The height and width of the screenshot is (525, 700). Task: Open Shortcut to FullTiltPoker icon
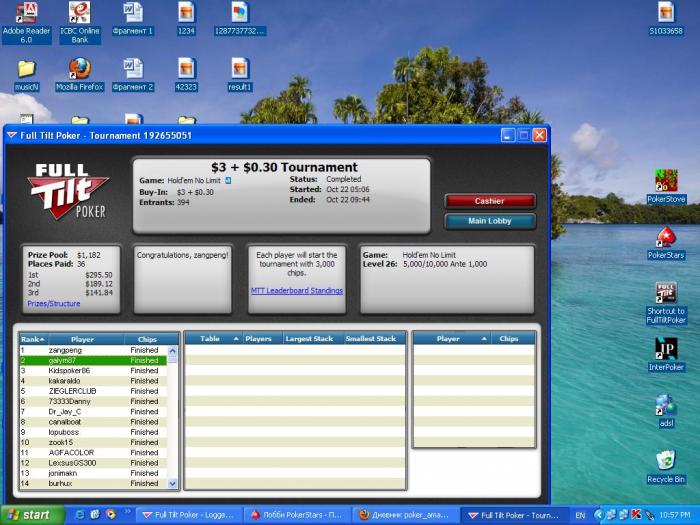coord(666,303)
